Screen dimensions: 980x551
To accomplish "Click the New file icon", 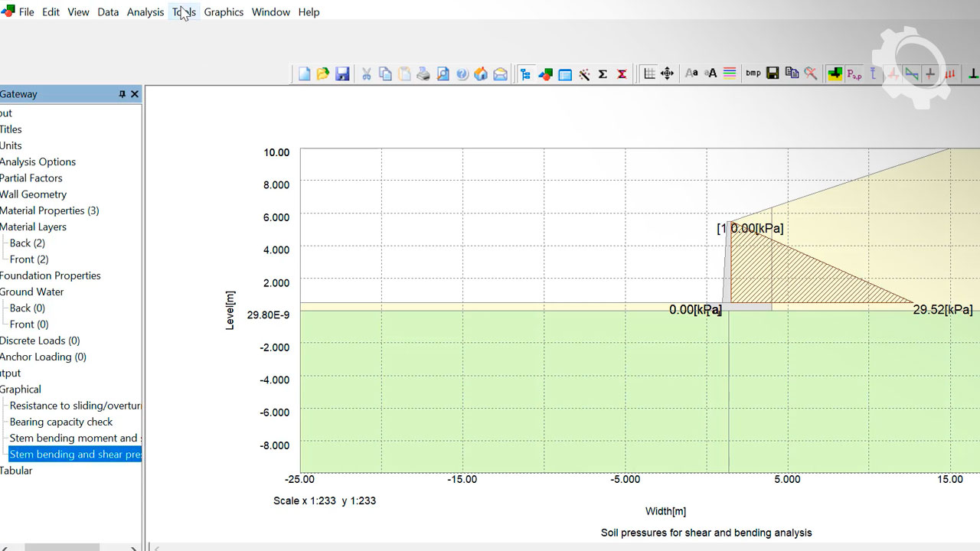I will (x=305, y=73).
